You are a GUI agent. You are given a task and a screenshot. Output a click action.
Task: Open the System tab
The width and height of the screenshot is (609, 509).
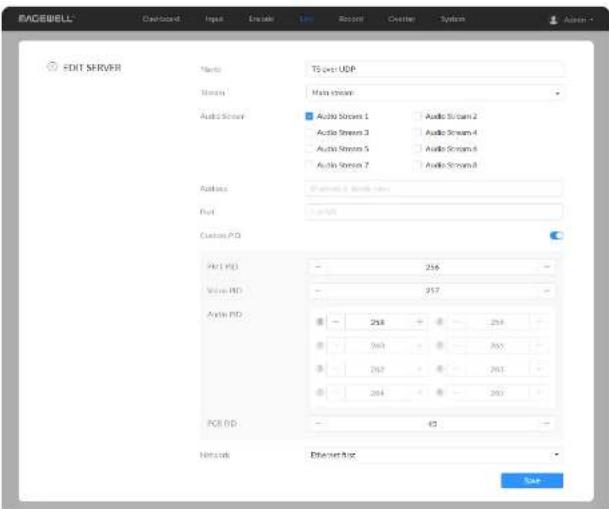(x=452, y=19)
